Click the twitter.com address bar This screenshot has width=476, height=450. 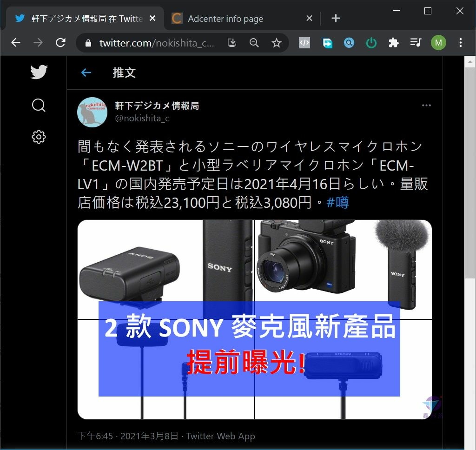[157, 43]
